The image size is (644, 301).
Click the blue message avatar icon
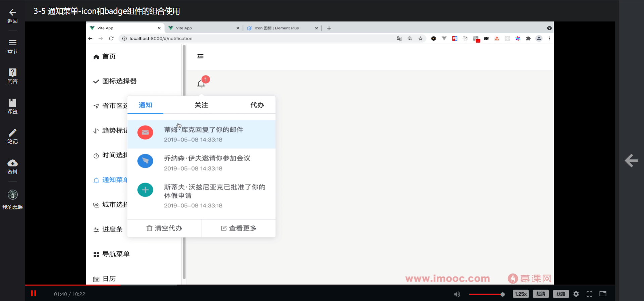click(x=145, y=161)
